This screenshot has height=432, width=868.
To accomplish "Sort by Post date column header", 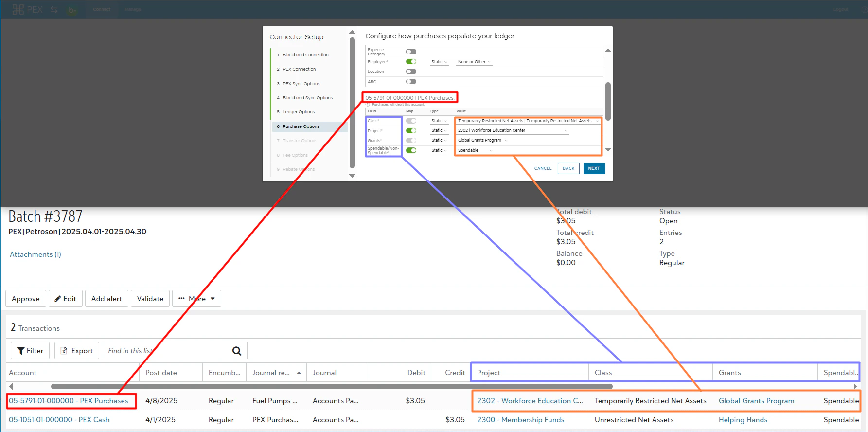I will tap(171, 373).
